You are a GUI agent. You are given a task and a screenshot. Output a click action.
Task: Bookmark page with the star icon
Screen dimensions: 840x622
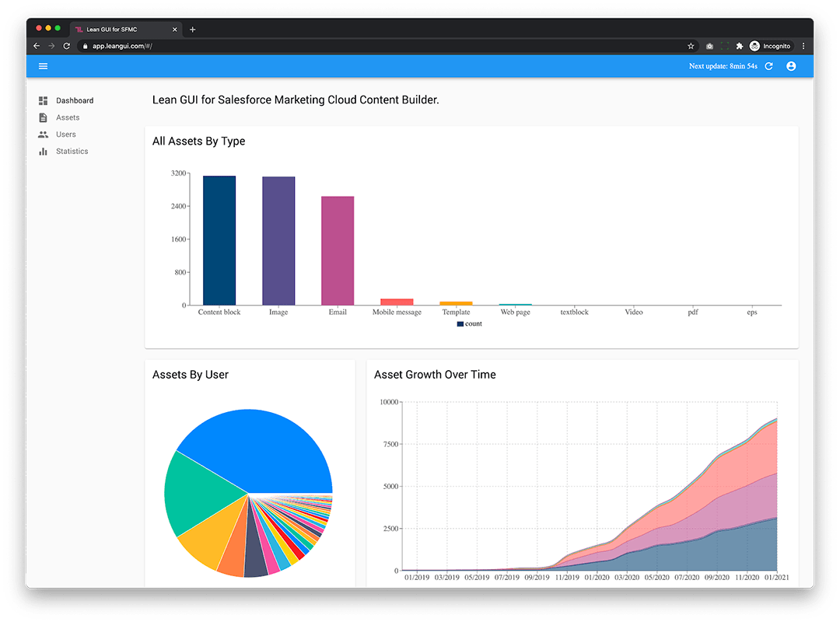point(691,46)
